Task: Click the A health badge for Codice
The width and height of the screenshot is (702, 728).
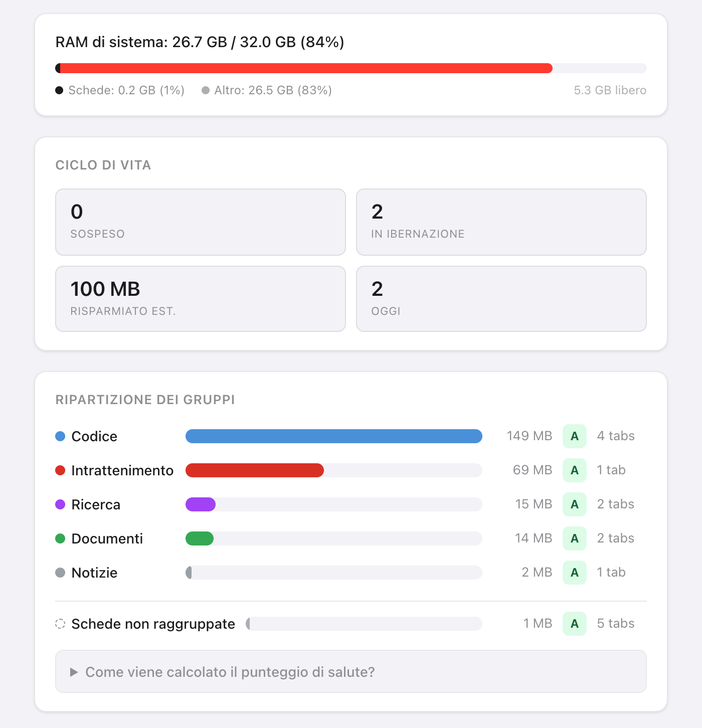Action: [x=575, y=436]
